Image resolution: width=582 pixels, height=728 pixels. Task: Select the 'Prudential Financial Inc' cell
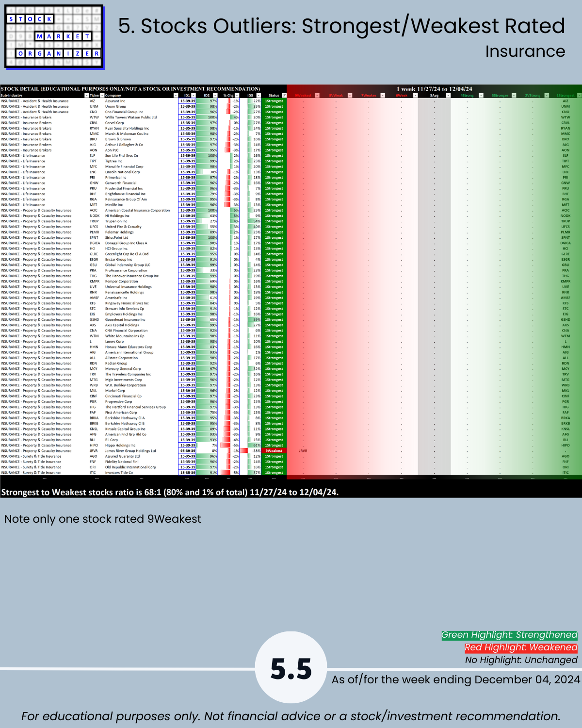pos(124,188)
